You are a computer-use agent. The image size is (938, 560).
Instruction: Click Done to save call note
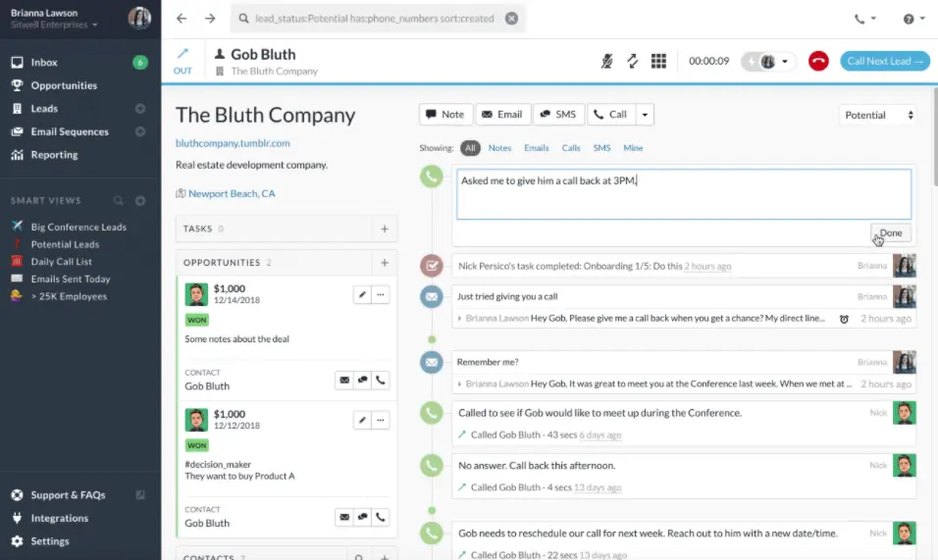point(891,233)
